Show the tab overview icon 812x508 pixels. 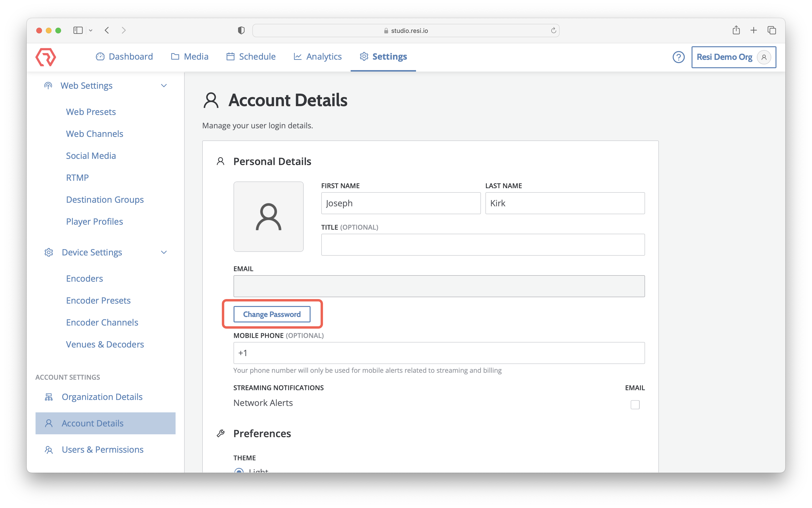pyautogui.click(x=772, y=30)
